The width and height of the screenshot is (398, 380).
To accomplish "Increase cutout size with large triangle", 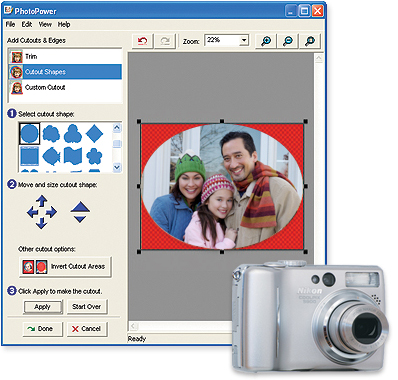I will (80, 207).
